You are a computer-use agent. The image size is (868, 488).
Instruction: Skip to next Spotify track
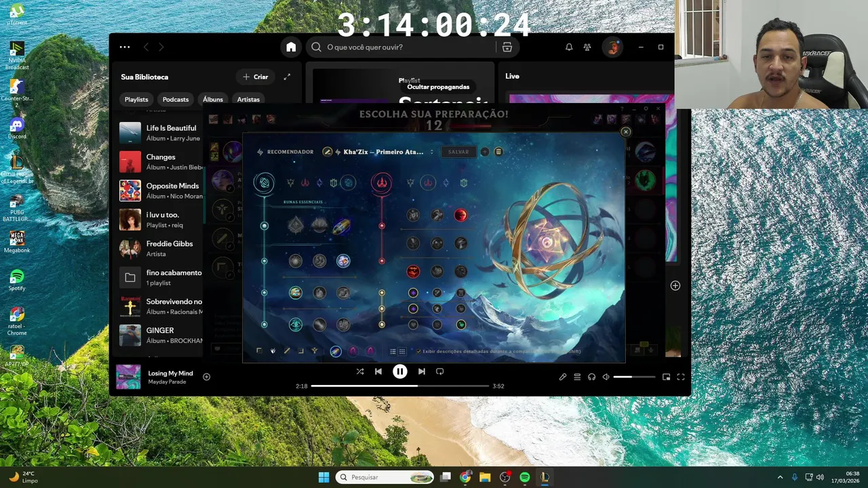click(x=421, y=371)
